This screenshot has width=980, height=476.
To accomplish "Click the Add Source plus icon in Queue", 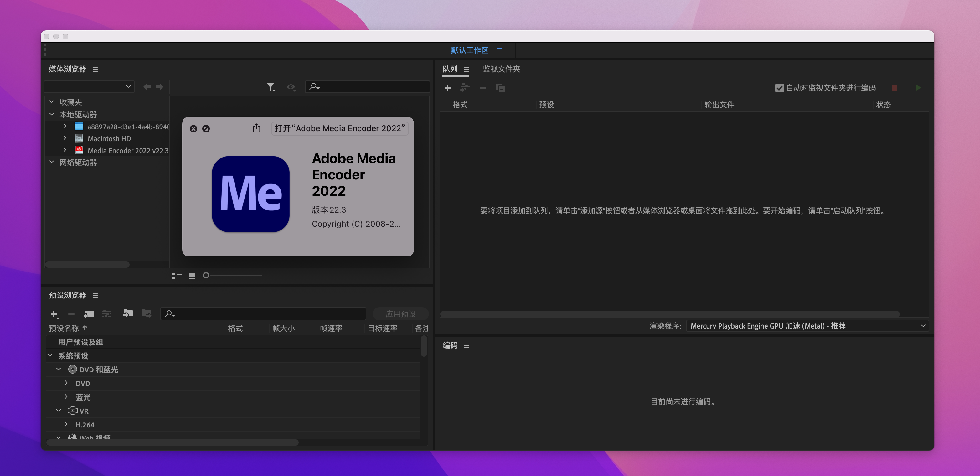I will (x=447, y=88).
